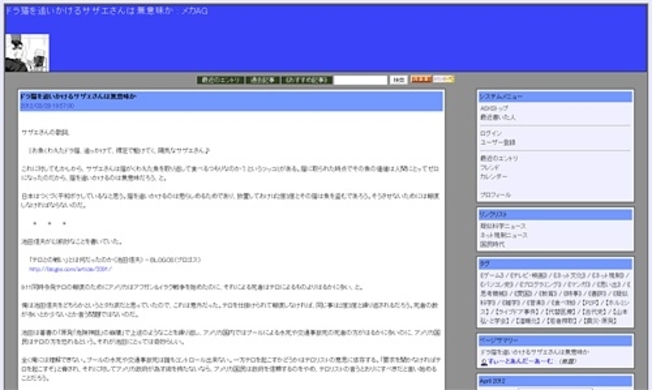This screenshot has width=652, height=390.
Task: Click the システムメニュー panel header
Action: point(555,97)
